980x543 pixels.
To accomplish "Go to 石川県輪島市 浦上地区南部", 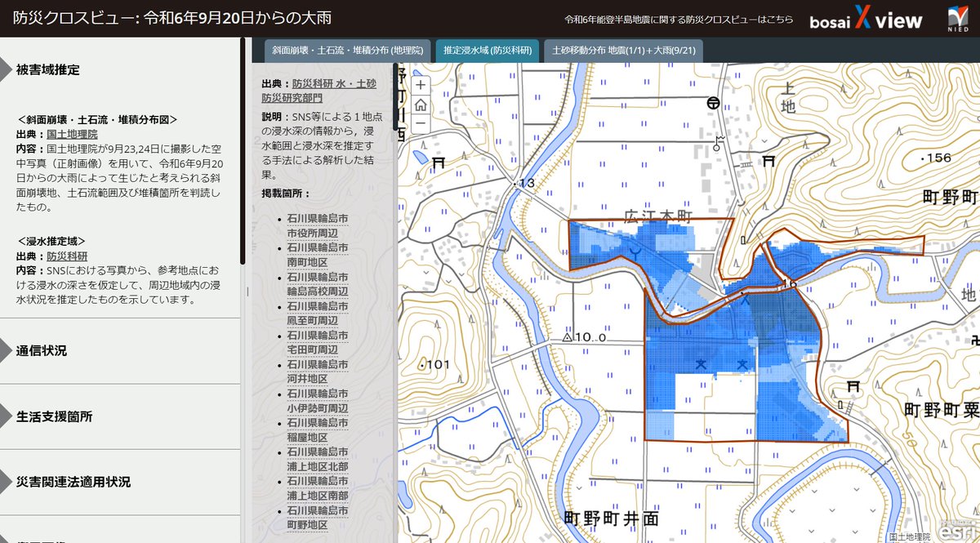I will point(318,489).
